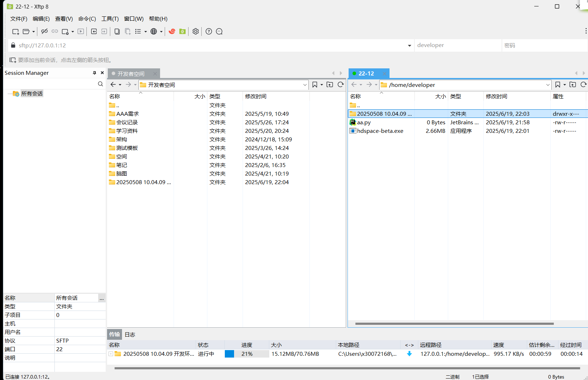Open the local bookmark dropdown arrow
The image size is (588, 380).
322,84
